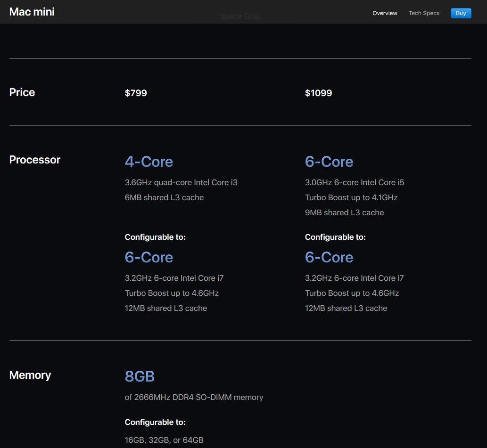Click the Mac mini page title

(x=32, y=12)
